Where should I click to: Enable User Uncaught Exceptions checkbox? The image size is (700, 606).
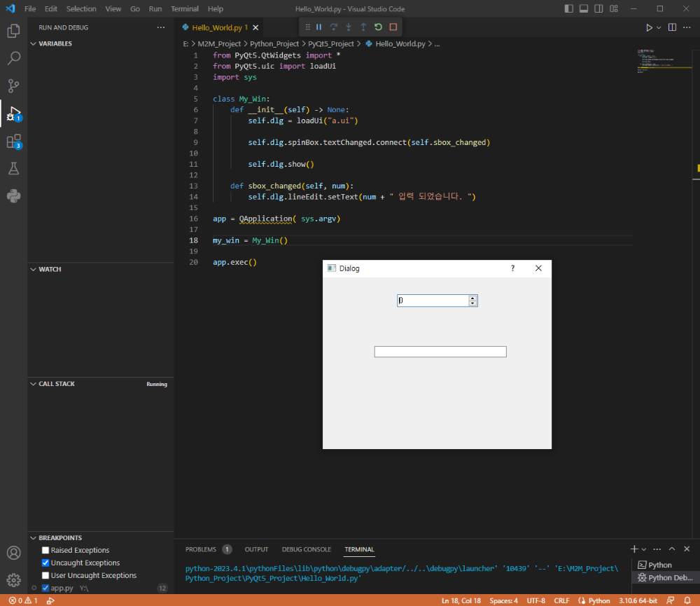click(45, 575)
